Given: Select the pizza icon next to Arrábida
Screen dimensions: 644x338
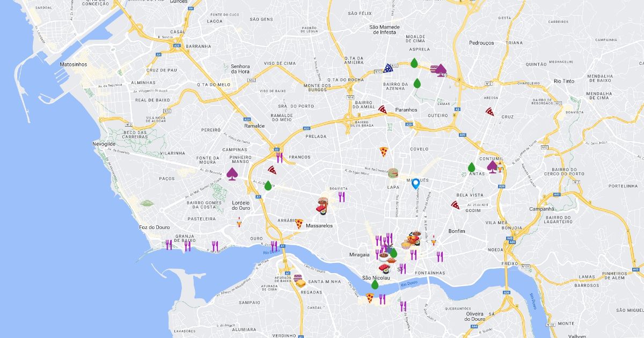Looking at the screenshot, I should pos(299,224).
